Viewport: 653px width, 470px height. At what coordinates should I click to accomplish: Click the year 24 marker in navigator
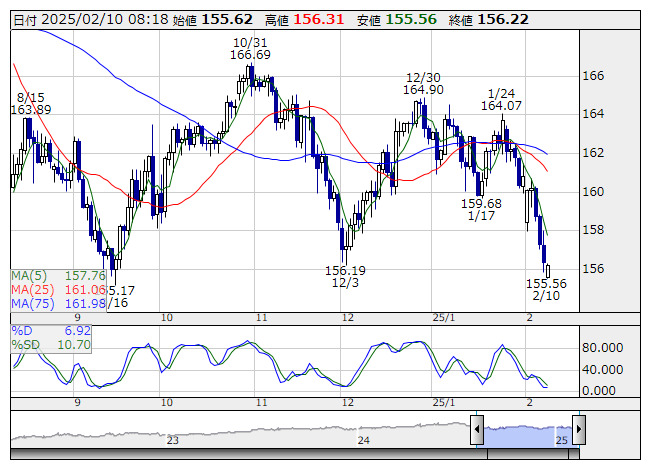point(364,440)
